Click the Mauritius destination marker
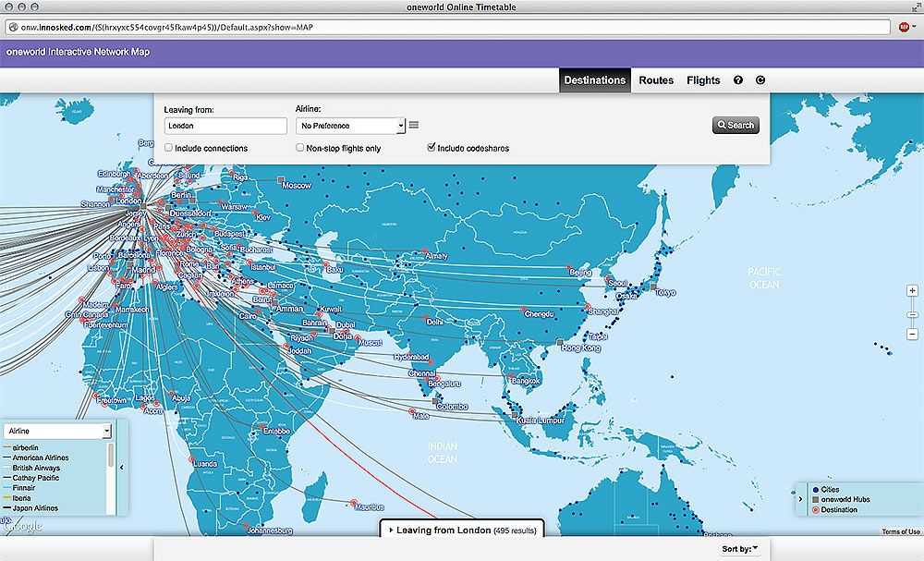The image size is (924, 561). click(354, 503)
